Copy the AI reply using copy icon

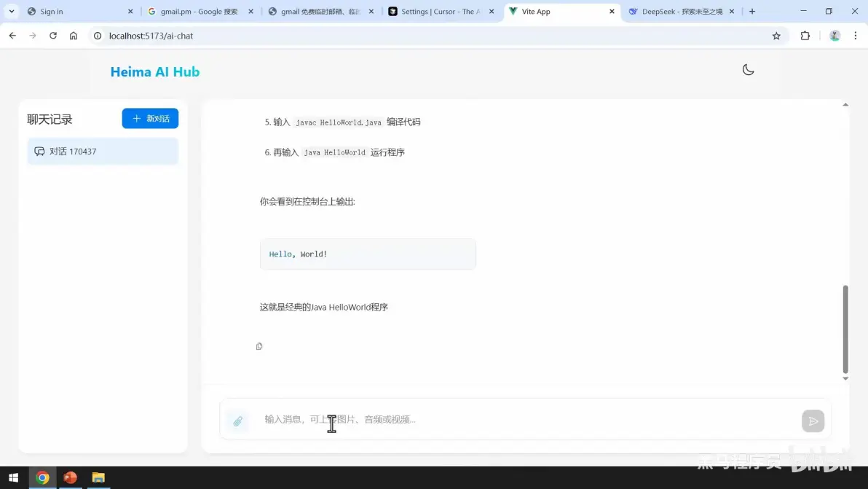[x=259, y=346]
